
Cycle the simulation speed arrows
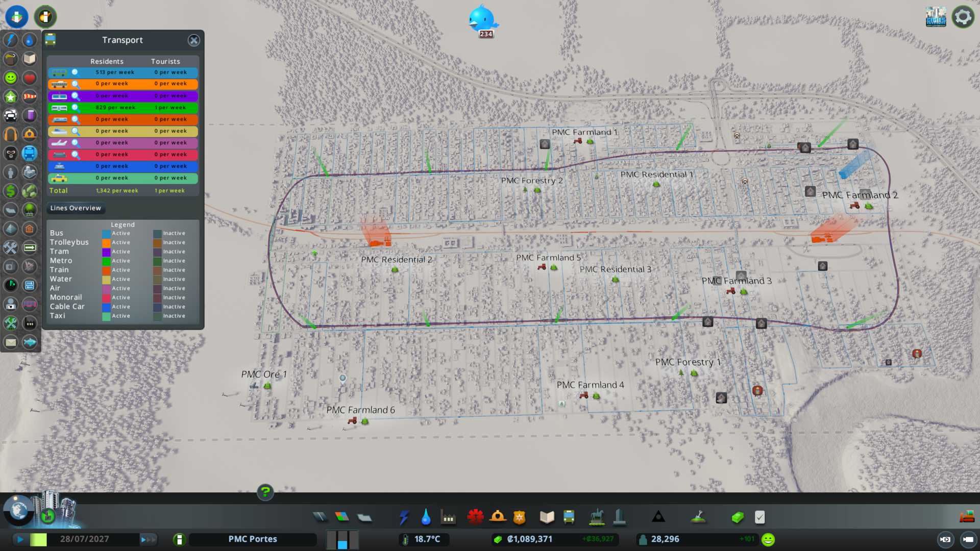point(149,539)
